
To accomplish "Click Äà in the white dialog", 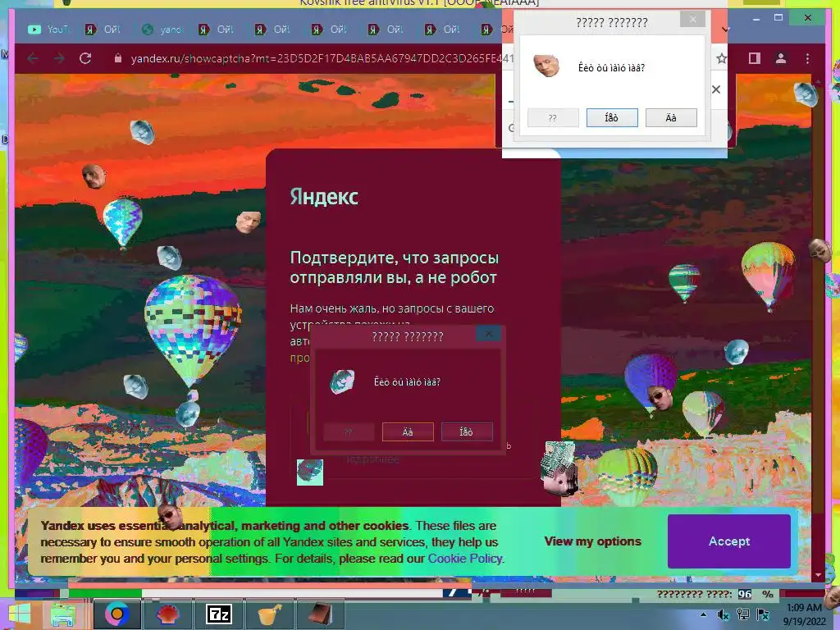I will (x=671, y=118).
